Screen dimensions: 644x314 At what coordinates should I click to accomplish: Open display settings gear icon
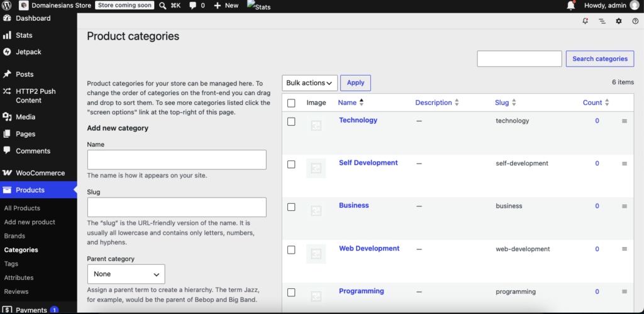pos(619,21)
